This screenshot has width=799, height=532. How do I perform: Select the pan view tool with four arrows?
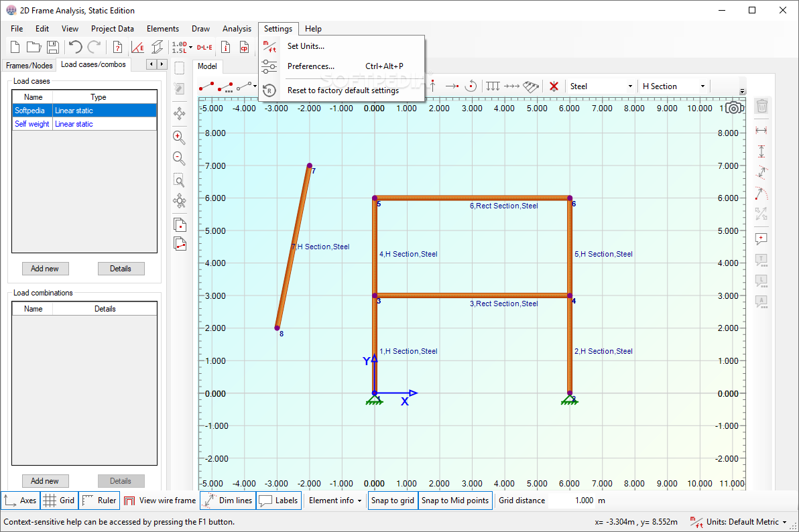pyautogui.click(x=180, y=113)
